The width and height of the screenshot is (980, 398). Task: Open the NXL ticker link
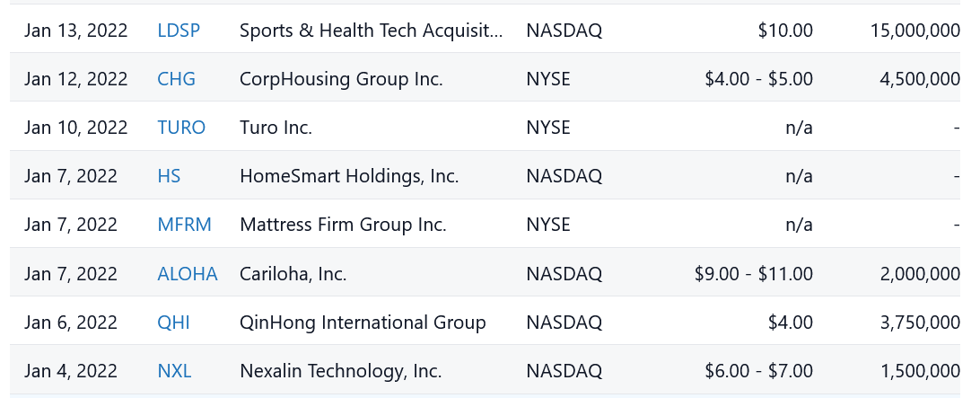[174, 371]
